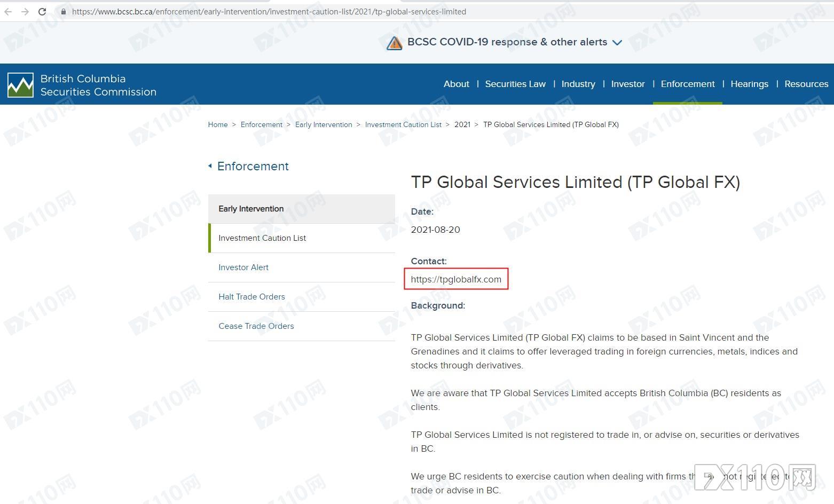Open the Hearings menu
This screenshot has height=504, width=834.
[750, 84]
